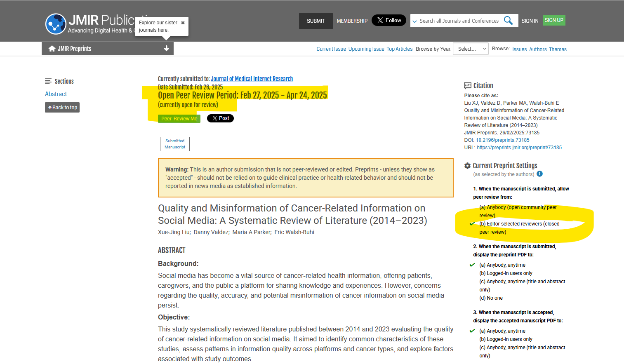Select submitted PDF display Logged-in users only
This screenshot has height=364, width=624.
[x=506, y=273]
